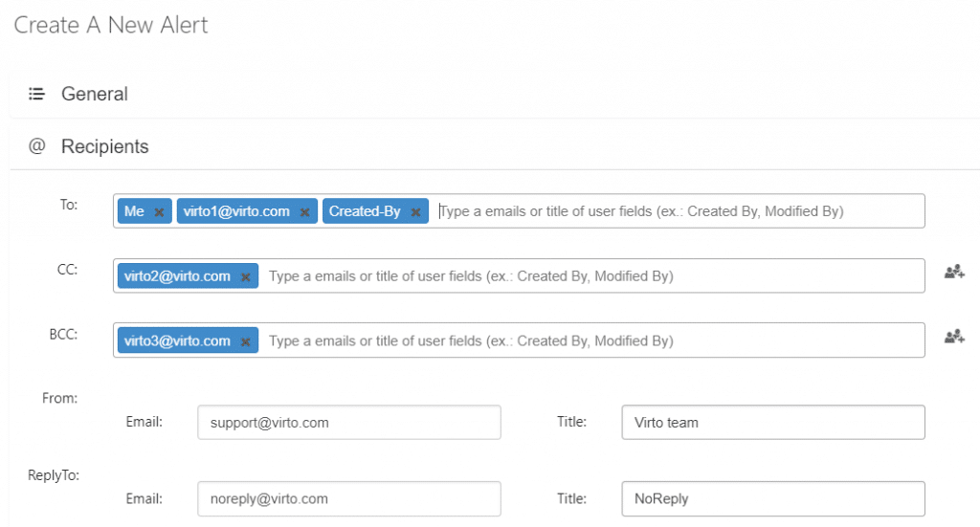Screen dimensions: 980x527
Task: Click the From: label
Action: point(60,398)
